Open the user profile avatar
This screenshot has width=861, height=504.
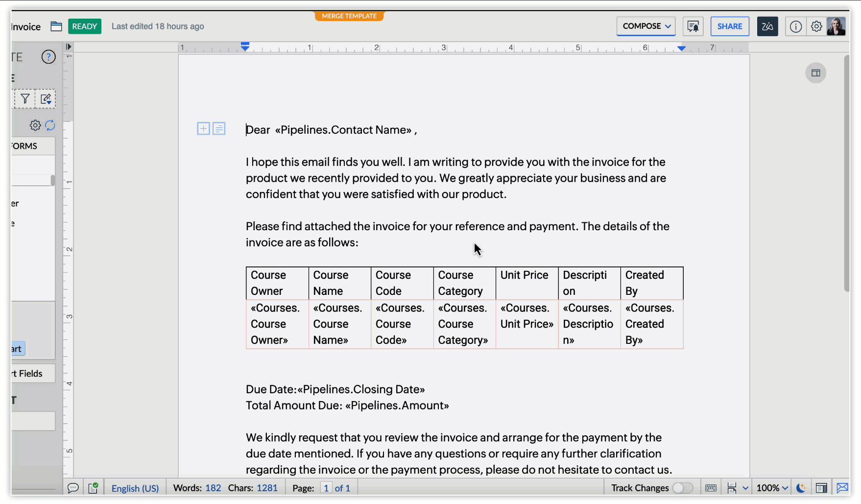coord(836,26)
